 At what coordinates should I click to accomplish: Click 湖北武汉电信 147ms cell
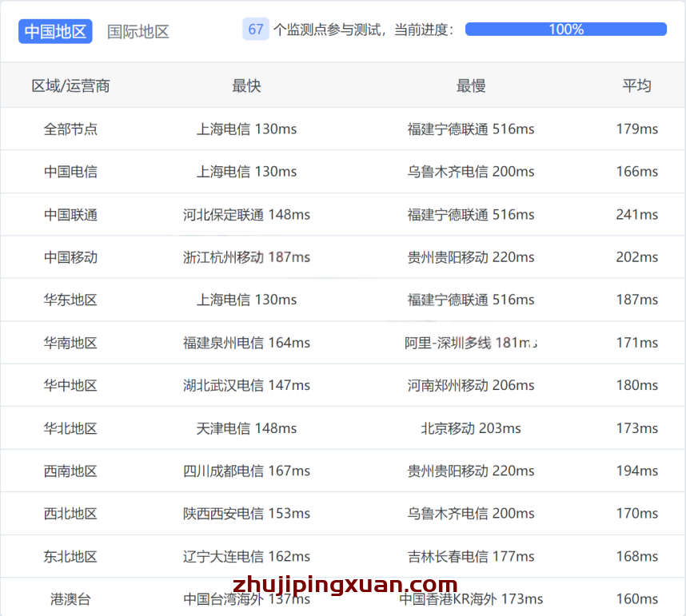[246, 385]
